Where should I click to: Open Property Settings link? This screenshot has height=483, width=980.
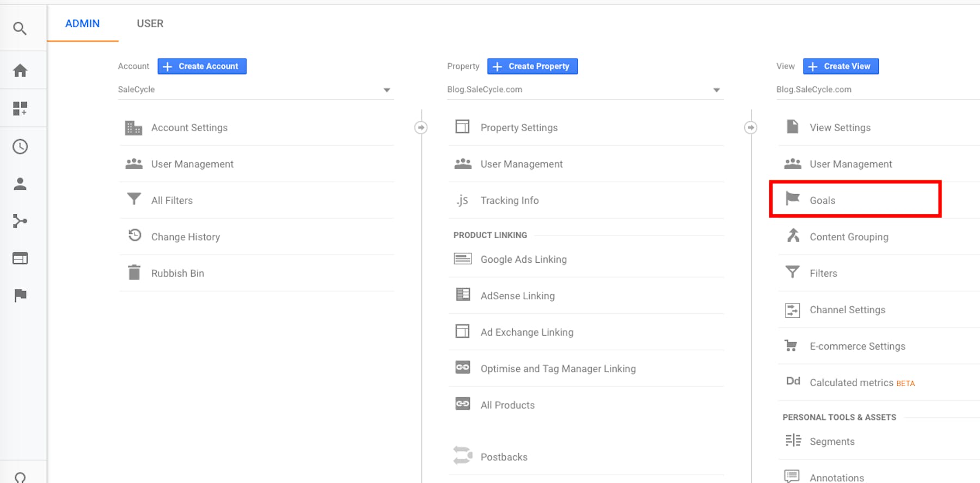point(519,128)
